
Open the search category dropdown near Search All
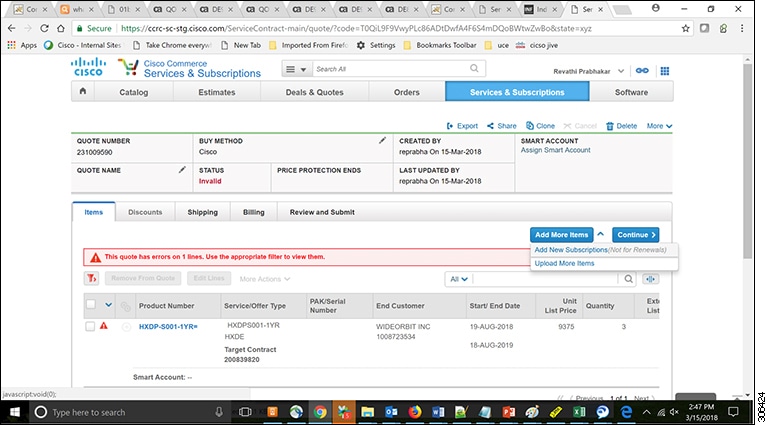[x=296, y=69]
